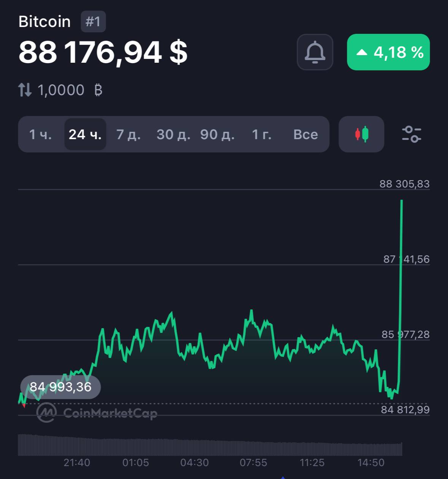Select the 30 д. timeframe
This screenshot has width=448, height=479.
tap(173, 134)
